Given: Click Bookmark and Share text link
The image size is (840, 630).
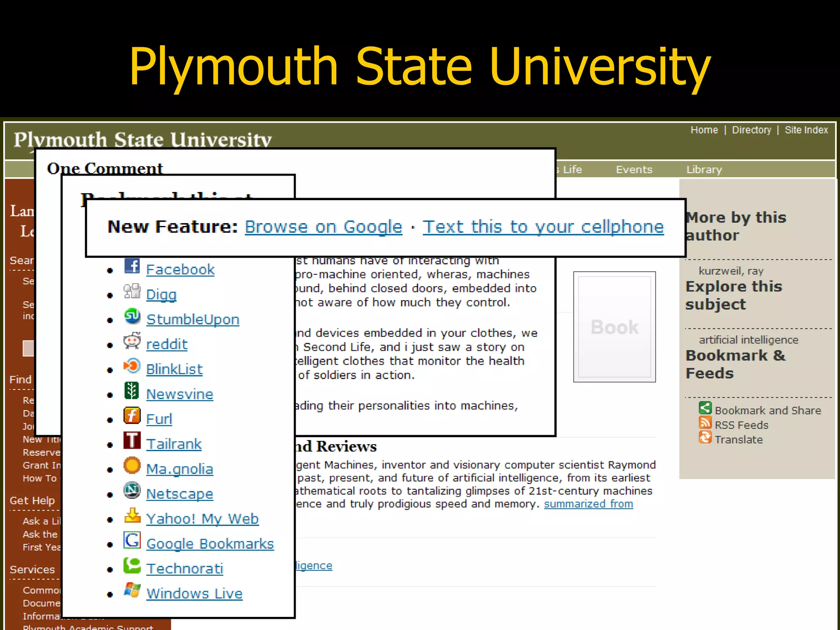Looking at the screenshot, I should tap(768, 411).
